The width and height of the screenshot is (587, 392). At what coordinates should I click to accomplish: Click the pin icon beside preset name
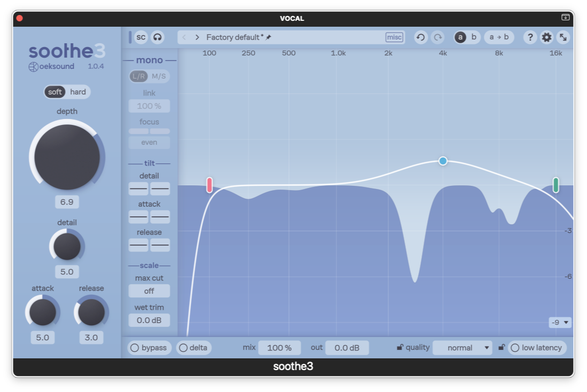269,37
